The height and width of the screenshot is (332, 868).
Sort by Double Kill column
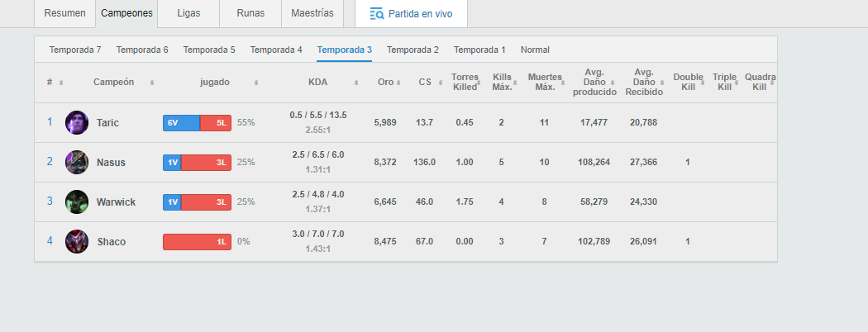tap(688, 82)
